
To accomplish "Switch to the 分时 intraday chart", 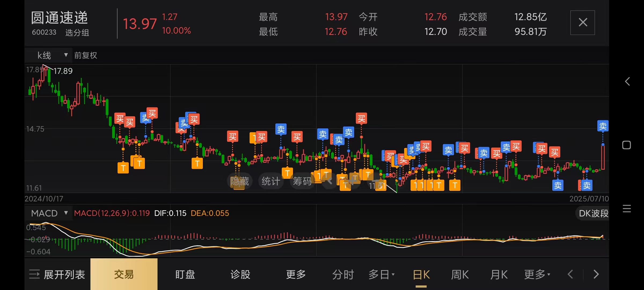I will click(343, 275).
